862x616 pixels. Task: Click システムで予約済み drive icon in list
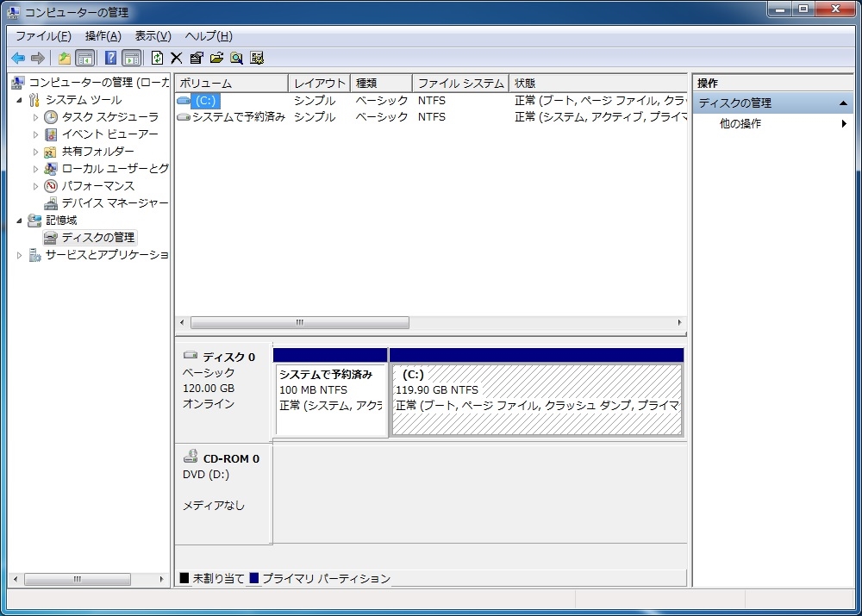point(184,117)
